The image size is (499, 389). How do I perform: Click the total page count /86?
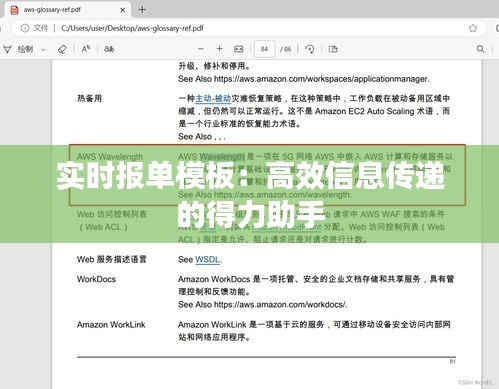tap(286, 49)
